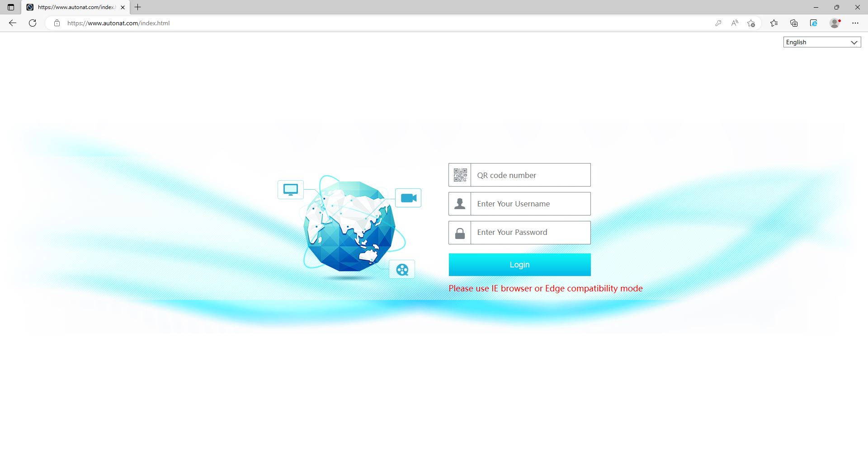The height and width of the screenshot is (468, 868).
Task: Activate Read aloud icon in address bar
Action: (x=735, y=23)
